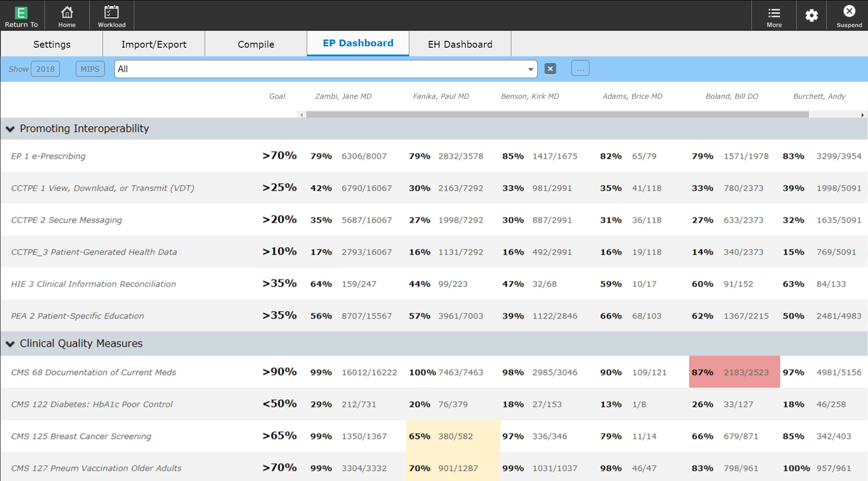Screen dimensions: 868x481
Task: Clear the filter with the X button
Action: (x=550, y=69)
